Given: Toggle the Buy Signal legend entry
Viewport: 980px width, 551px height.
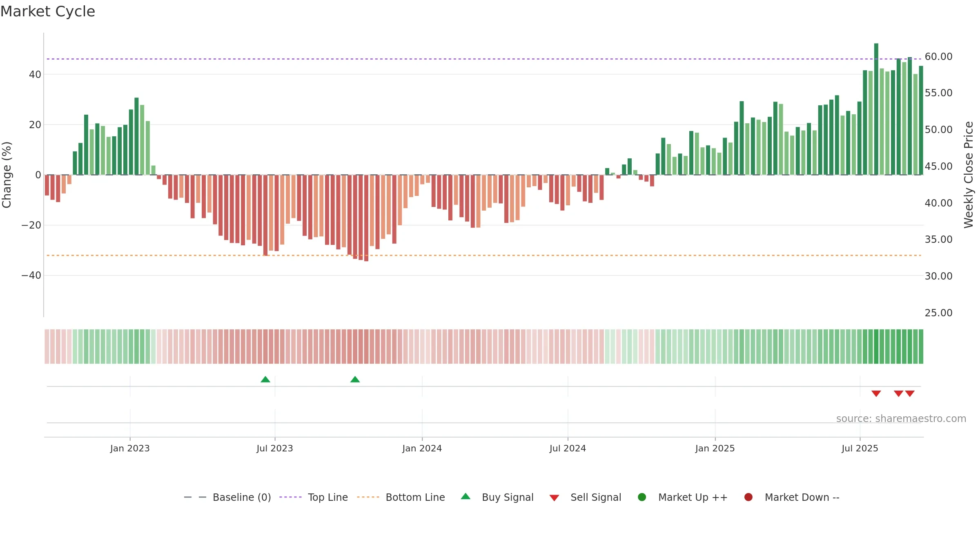Looking at the screenshot, I should (x=497, y=497).
